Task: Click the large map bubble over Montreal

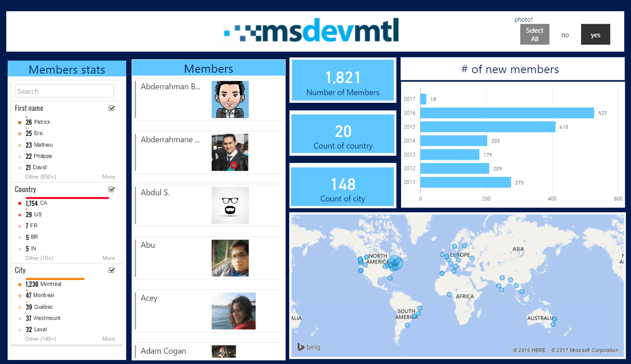Action: (x=395, y=263)
